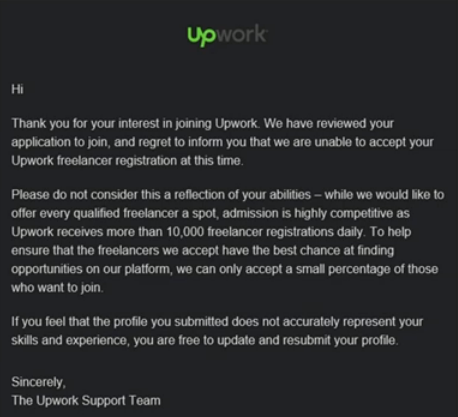Viewport: 458px width, 417px height.
Task: Click the line starting "offer every qualified freelancer"
Action: [x=211, y=213]
